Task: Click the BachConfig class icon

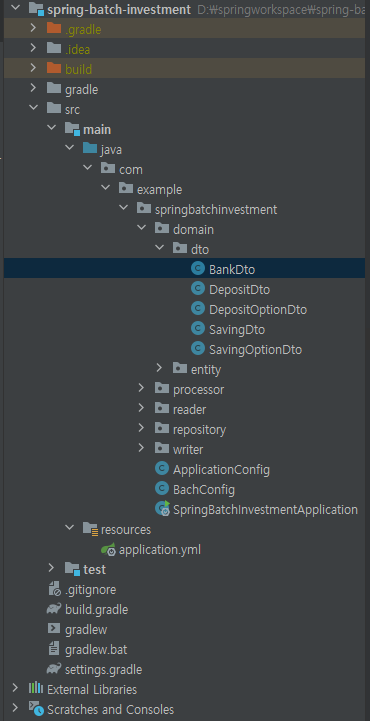Action: coord(162,488)
